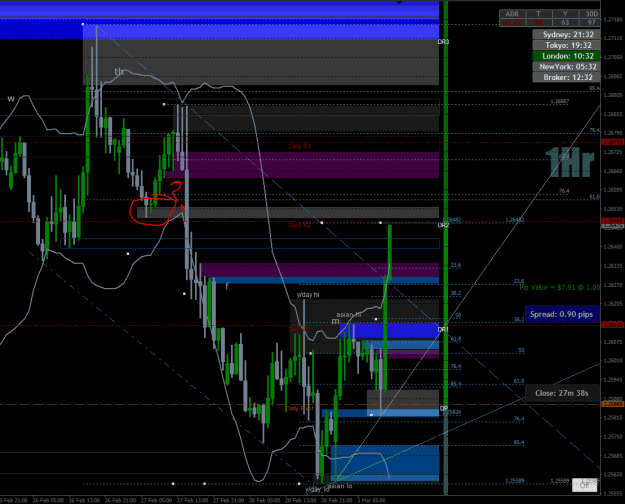Click the 1.25824 price label near DP
The image size is (625, 504).
click(452, 412)
